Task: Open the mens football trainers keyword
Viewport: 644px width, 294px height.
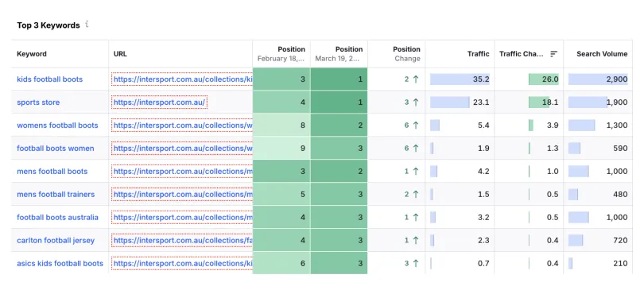Action: 56,194
